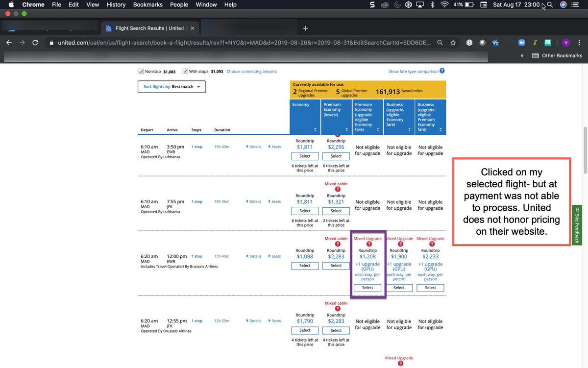The width and height of the screenshot is (588, 368).
Task: Click the page vertical scrollbar
Action: [x=585, y=149]
